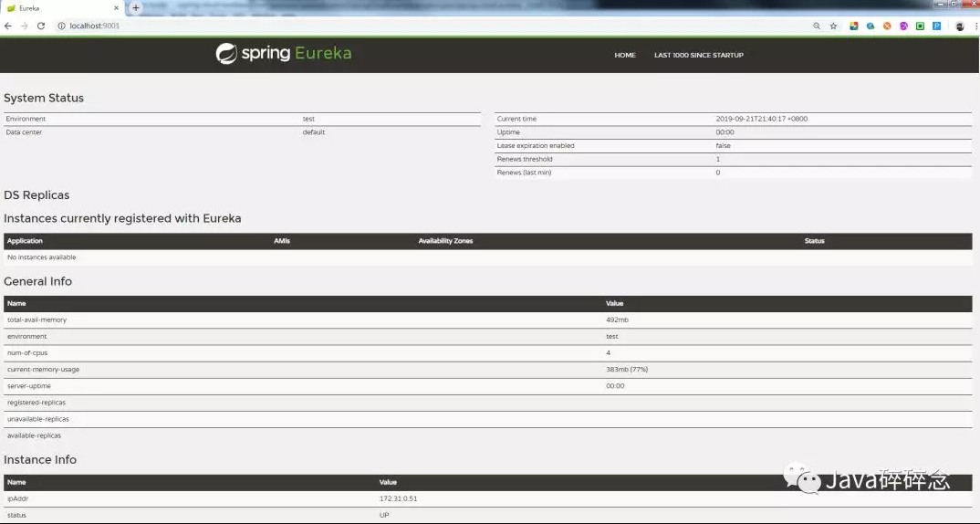The image size is (980, 524).
Task: View site information icon in address bar
Action: (x=61, y=26)
